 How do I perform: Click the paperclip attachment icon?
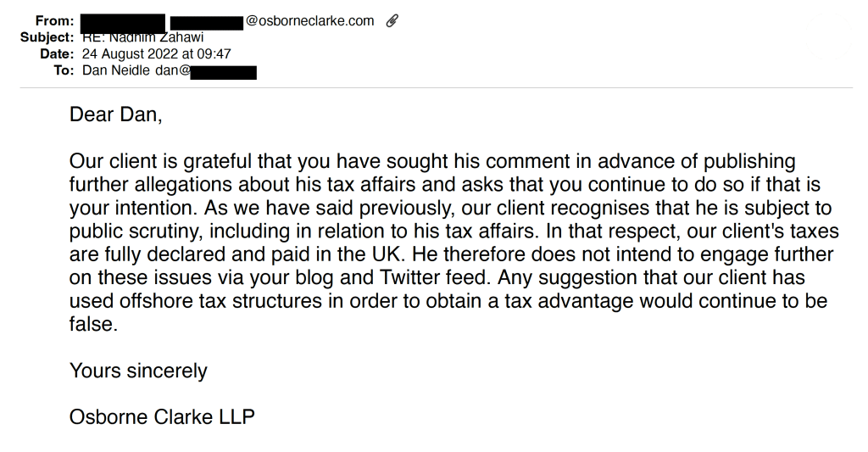coord(392,21)
